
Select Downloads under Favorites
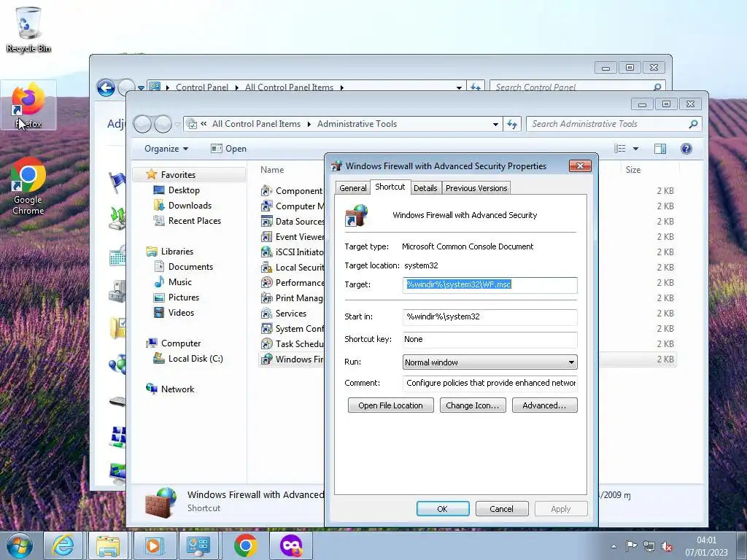[x=189, y=205]
